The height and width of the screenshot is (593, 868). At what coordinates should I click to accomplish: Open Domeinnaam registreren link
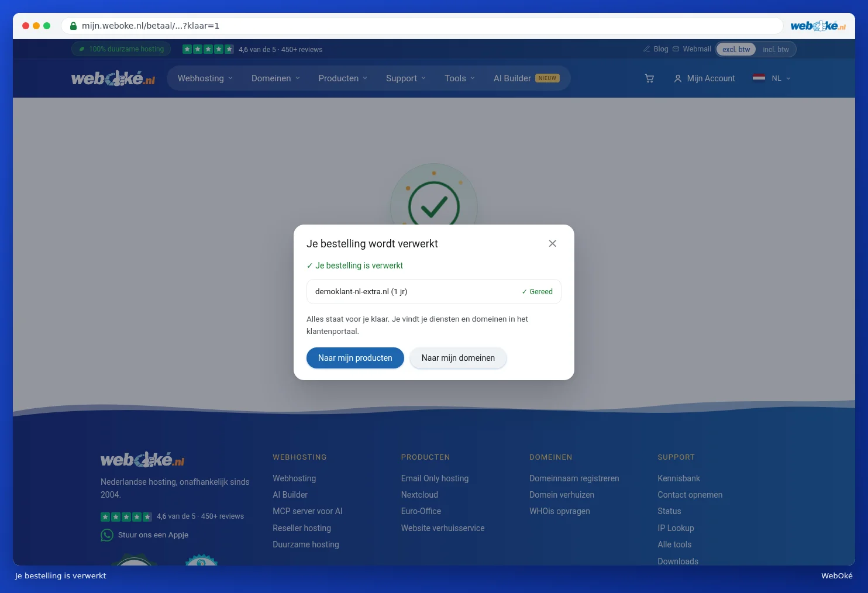pos(574,478)
